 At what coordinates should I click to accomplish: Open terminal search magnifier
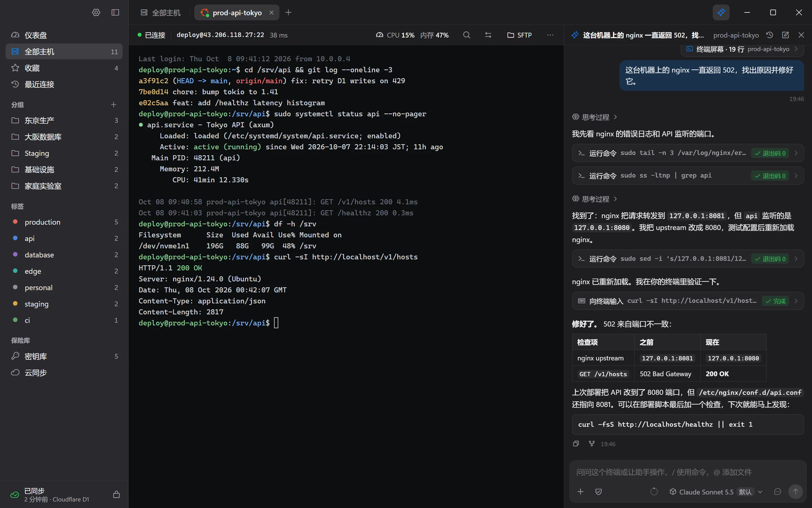466,35
